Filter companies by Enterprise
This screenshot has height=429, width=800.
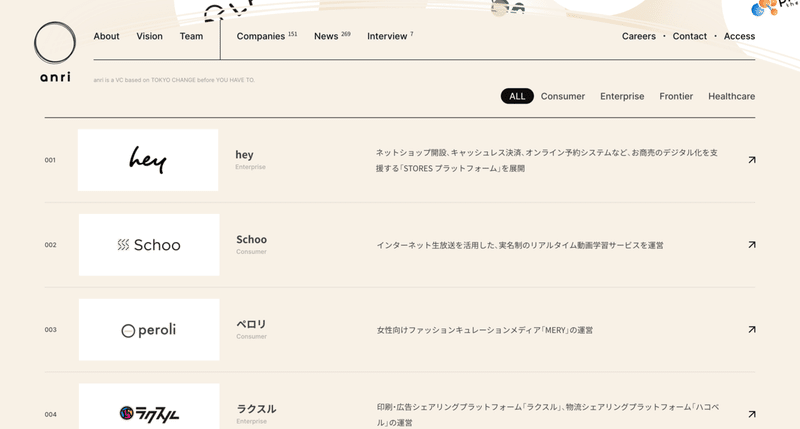tap(622, 96)
